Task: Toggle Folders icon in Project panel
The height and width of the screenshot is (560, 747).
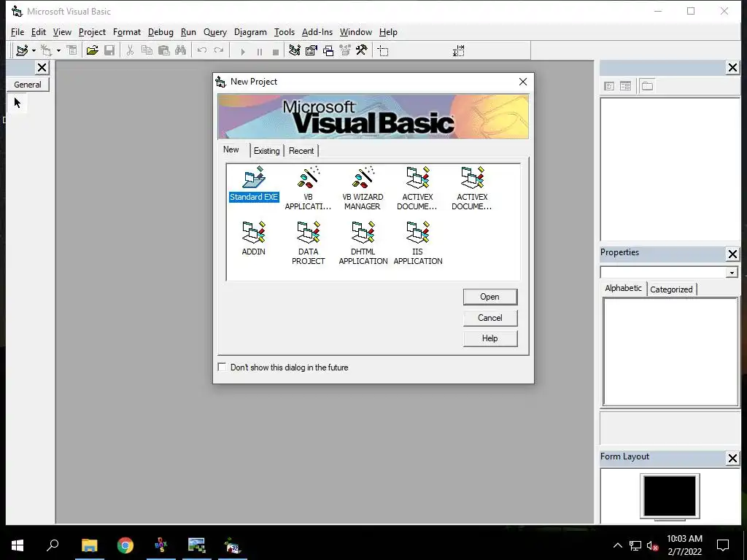Action: click(647, 86)
